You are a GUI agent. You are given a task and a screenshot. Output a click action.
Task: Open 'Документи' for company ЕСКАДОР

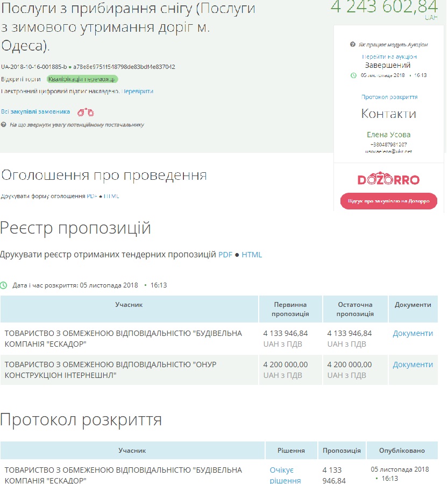coord(413,333)
